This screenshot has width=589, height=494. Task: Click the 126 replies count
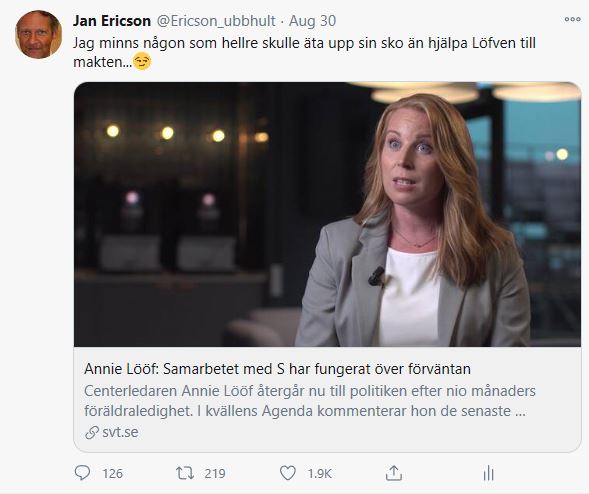pyautogui.click(x=112, y=473)
